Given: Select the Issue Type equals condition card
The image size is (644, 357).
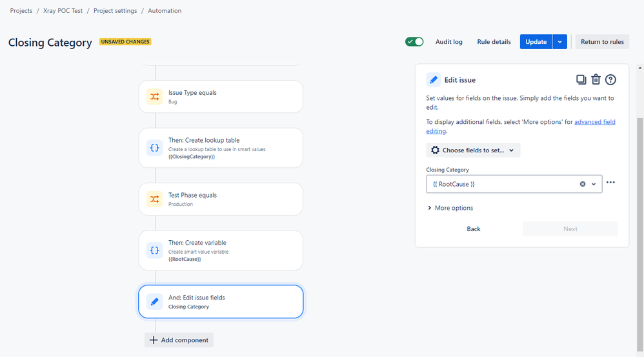Looking at the screenshot, I should 221,97.
